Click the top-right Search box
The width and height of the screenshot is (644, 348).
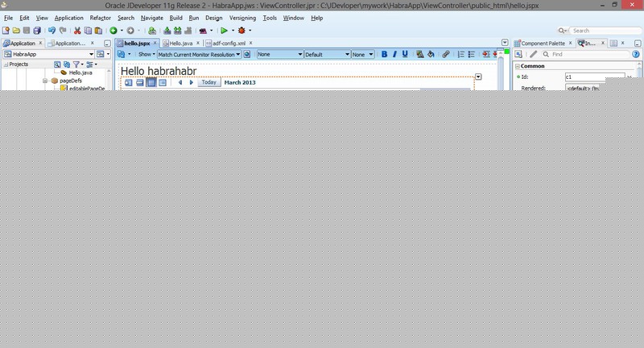[605, 31]
